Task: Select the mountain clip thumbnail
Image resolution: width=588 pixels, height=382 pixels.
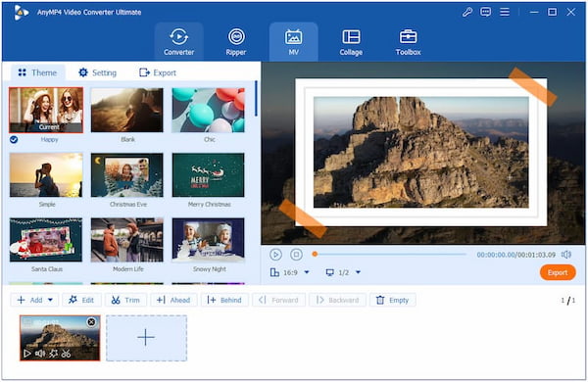Action: tap(60, 338)
